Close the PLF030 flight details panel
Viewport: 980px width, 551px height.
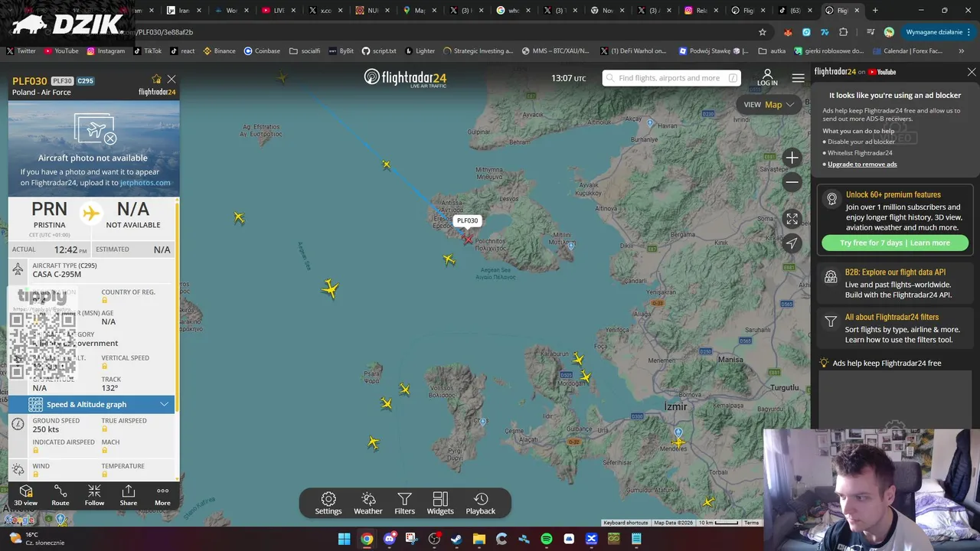click(171, 79)
